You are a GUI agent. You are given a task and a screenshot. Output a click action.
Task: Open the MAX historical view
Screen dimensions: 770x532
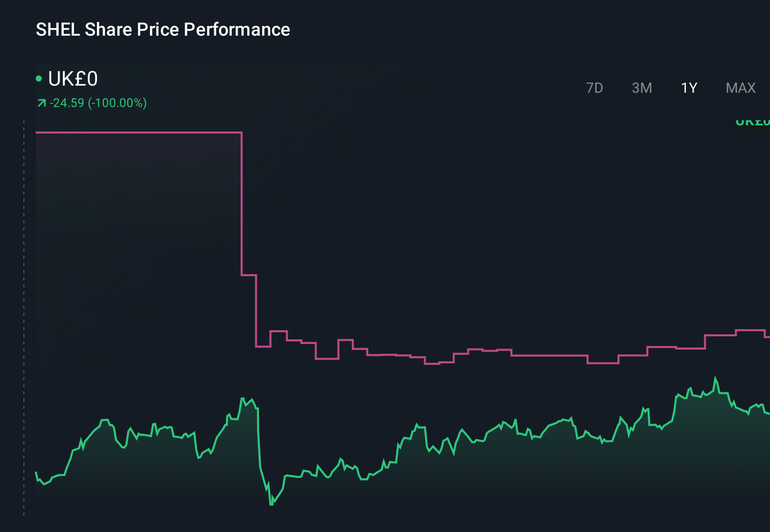coord(740,88)
